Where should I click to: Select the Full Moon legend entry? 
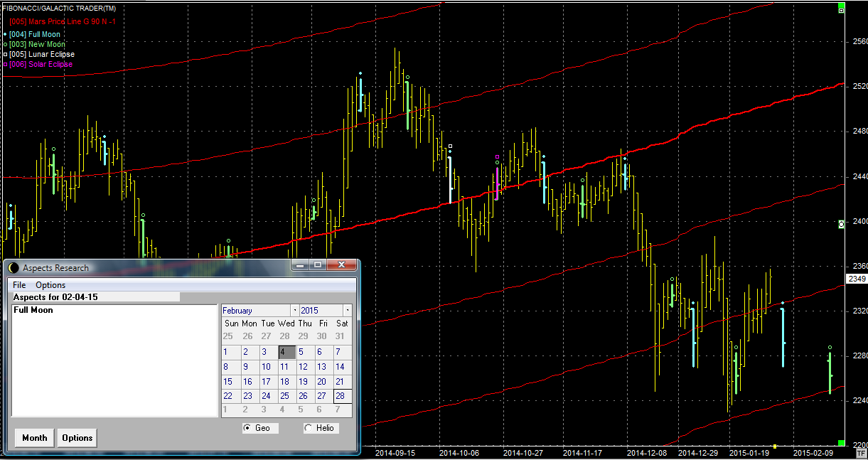tap(33, 34)
